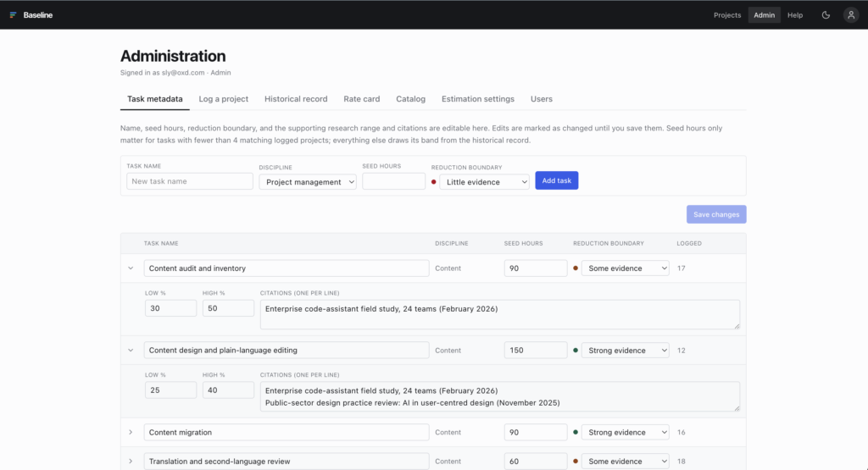This screenshot has width=868, height=470.
Task: Open Projects in top navigation
Action: pyautogui.click(x=726, y=15)
